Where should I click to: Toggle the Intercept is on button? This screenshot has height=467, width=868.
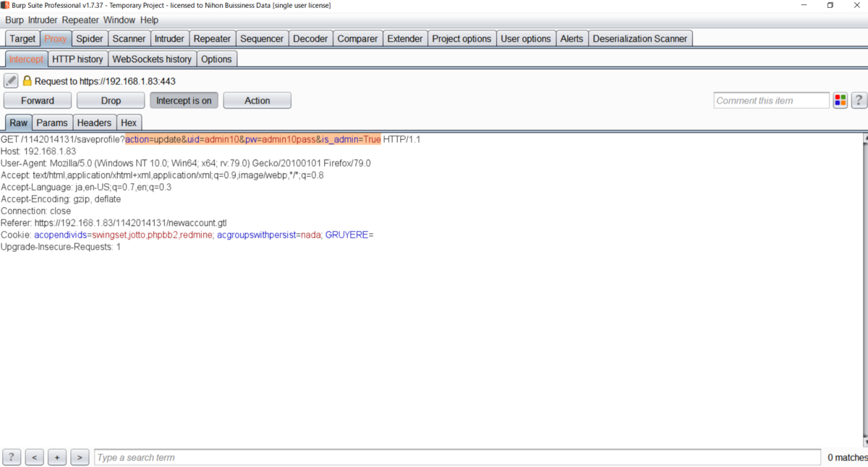pyautogui.click(x=184, y=101)
